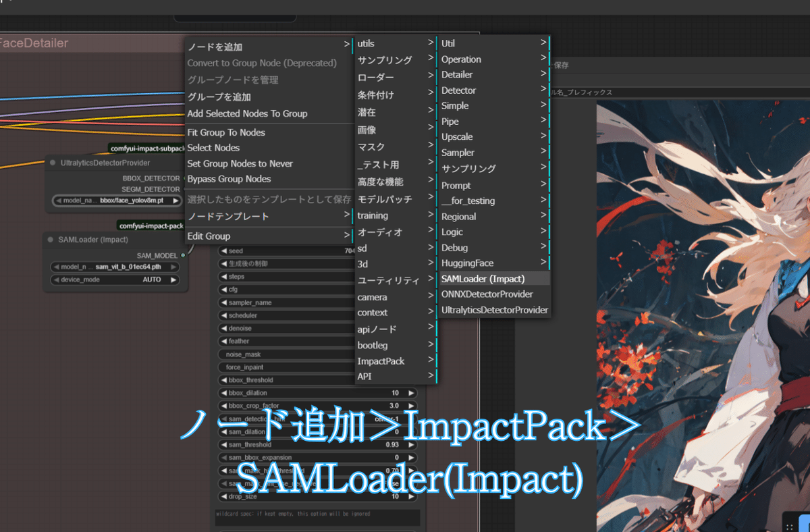Screen dimensions: 810x532
Task: Click the 保存 save button in right panel
Action: coord(560,65)
